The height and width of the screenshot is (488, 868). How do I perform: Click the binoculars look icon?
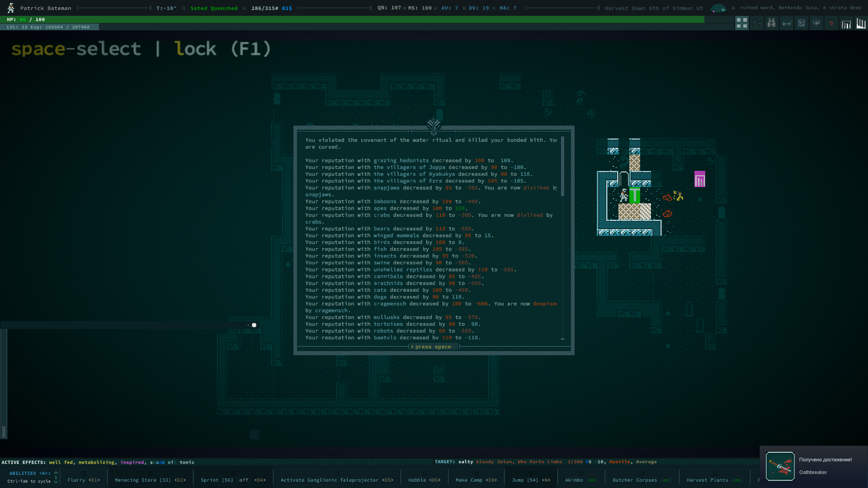(772, 23)
